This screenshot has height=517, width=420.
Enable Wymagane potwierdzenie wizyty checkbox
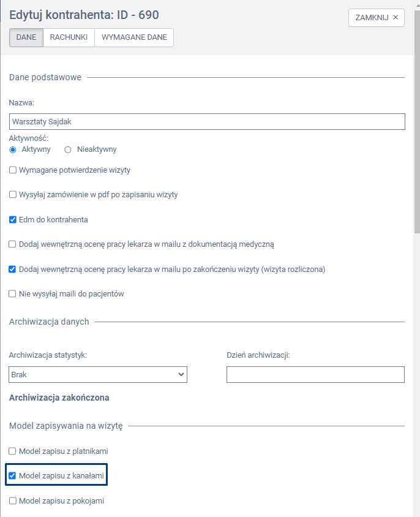pyautogui.click(x=13, y=170)
